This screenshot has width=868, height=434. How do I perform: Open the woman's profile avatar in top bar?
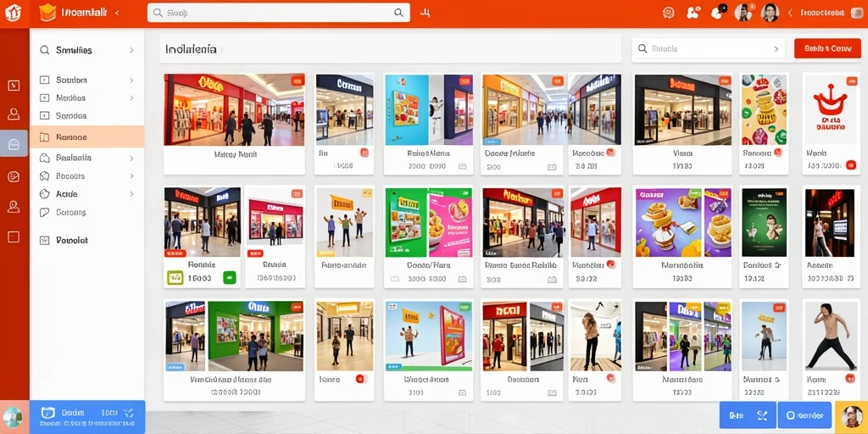click(770, 12)
